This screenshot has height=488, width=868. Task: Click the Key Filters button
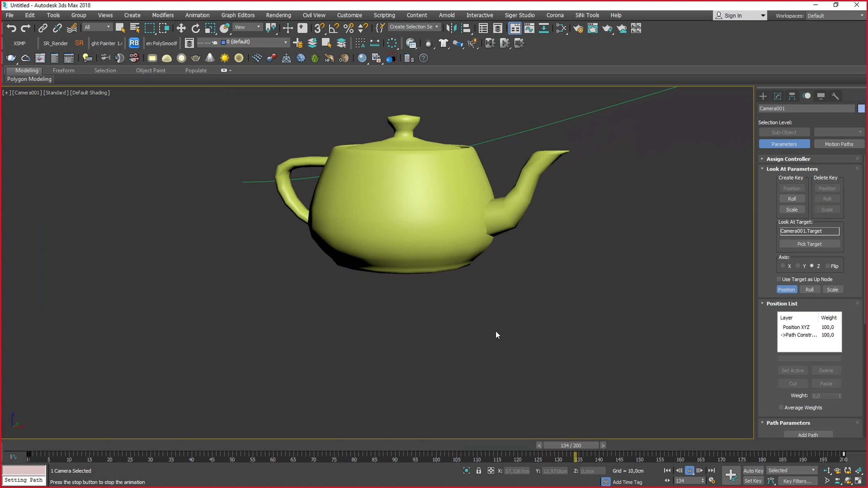click(x=797, y=481)
